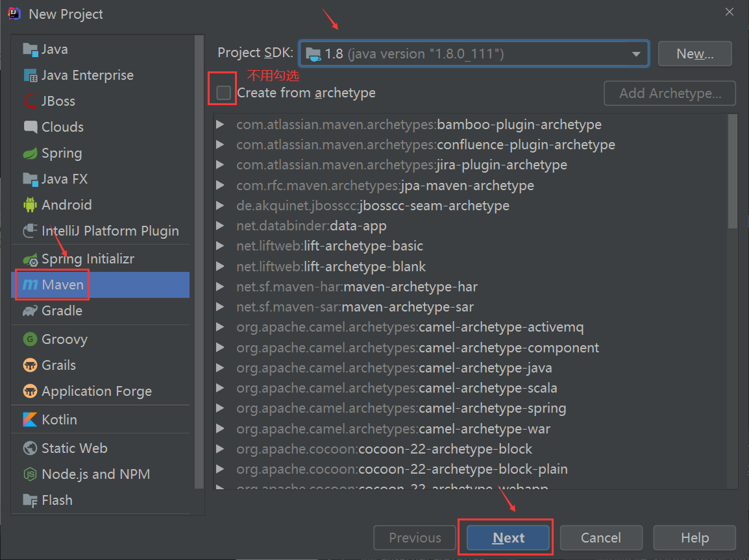Screen dimensions: 749x560
Task: Click the Next button
Action: (x=508, y=538)
